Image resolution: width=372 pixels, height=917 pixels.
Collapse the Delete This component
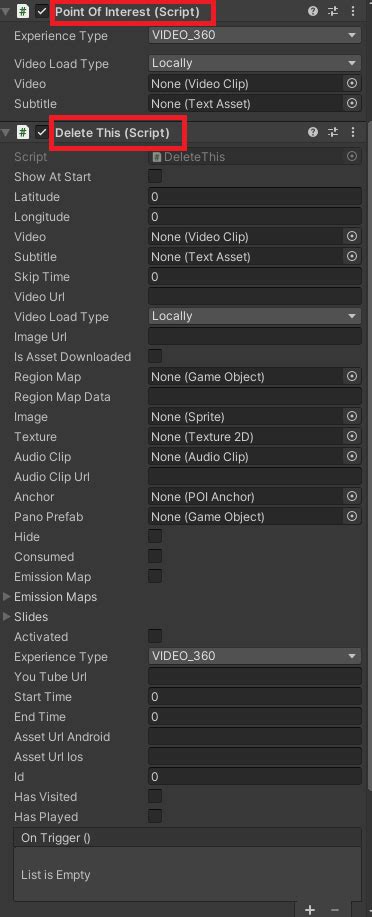pos(6,132)
